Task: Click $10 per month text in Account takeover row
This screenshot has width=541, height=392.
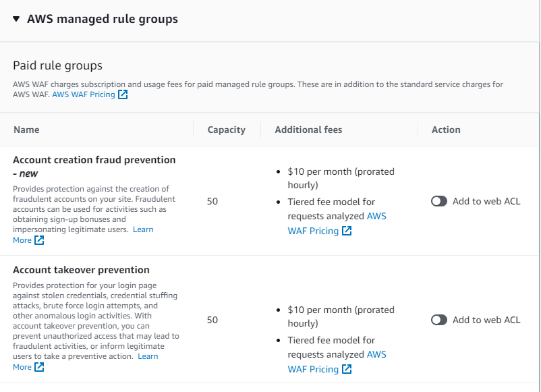Action: point(341,316)
